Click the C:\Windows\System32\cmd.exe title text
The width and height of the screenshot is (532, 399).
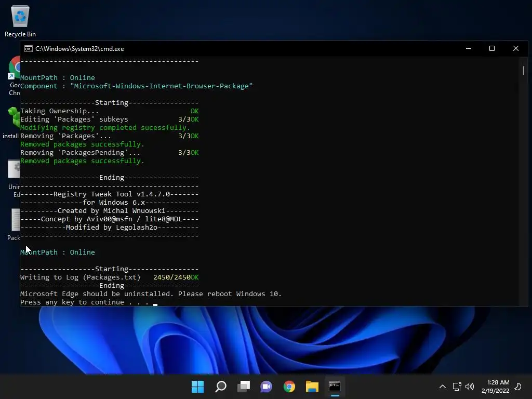tap(79, 49)
